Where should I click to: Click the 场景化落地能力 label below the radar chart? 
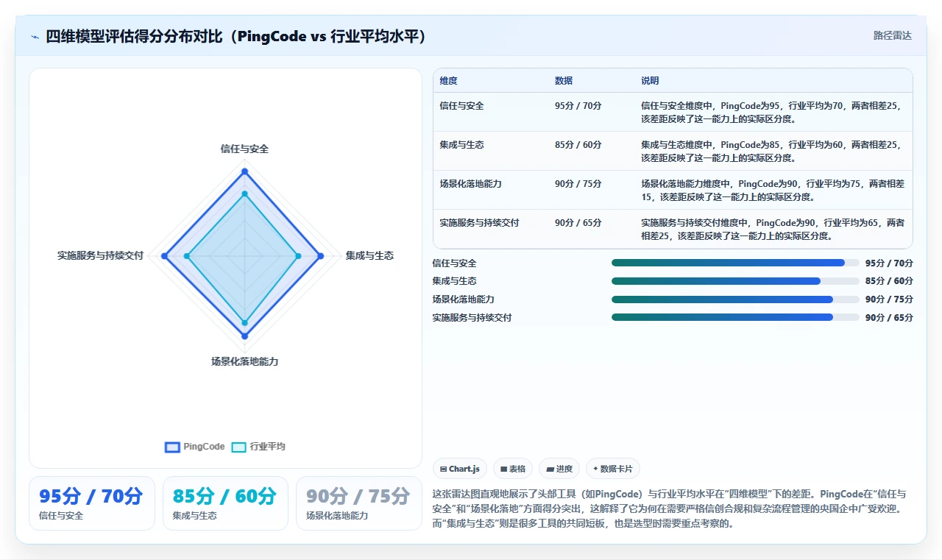click(x=245, y=361)
